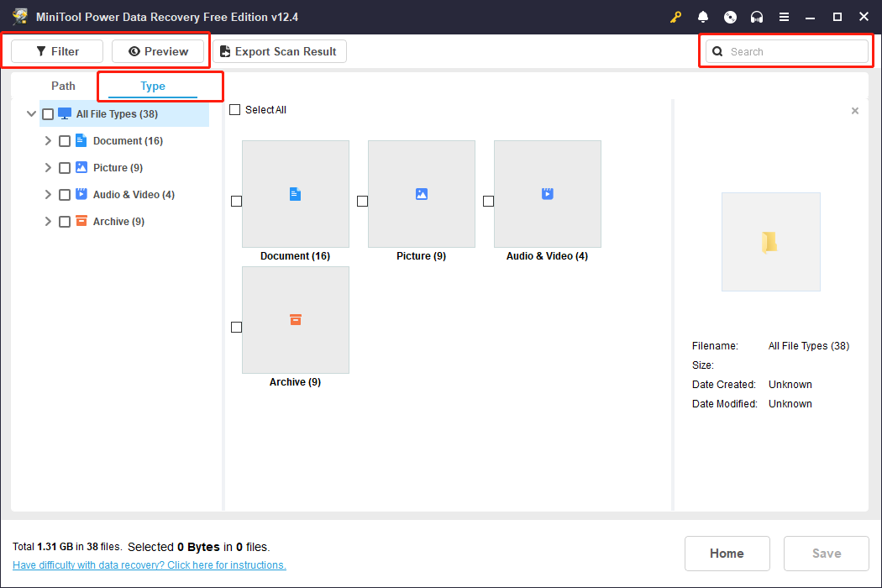Open the Document (16) thumbnail tile
The width and height of the screenshot is (882, 588).
(296, 193)
